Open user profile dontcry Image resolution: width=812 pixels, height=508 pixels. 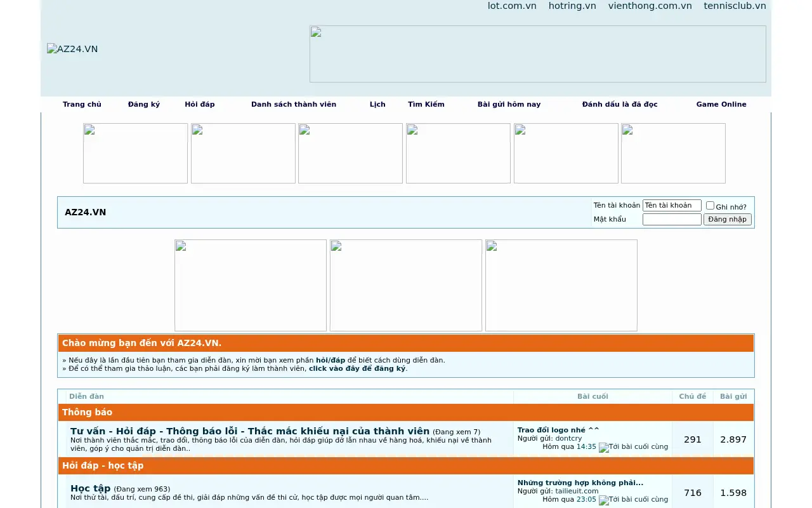pos(568,438)
